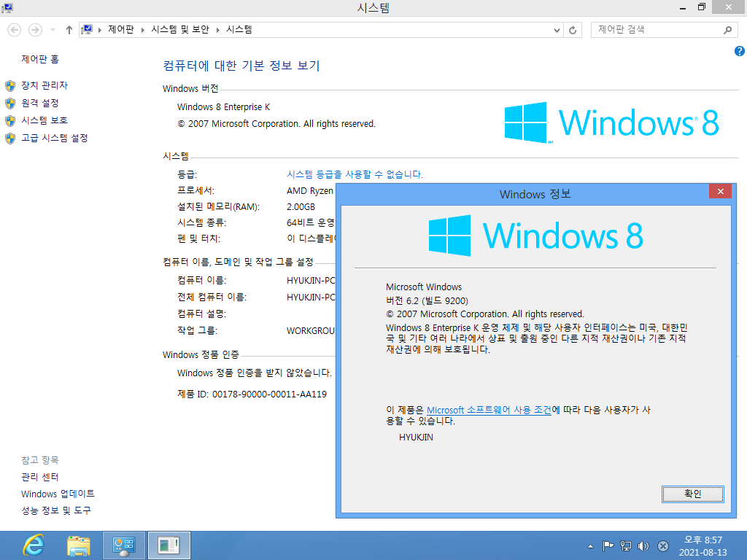Screen dimensions: 747x560
Task: Select 시스템 breadcrumb in address bar
Action: [239, 29]
